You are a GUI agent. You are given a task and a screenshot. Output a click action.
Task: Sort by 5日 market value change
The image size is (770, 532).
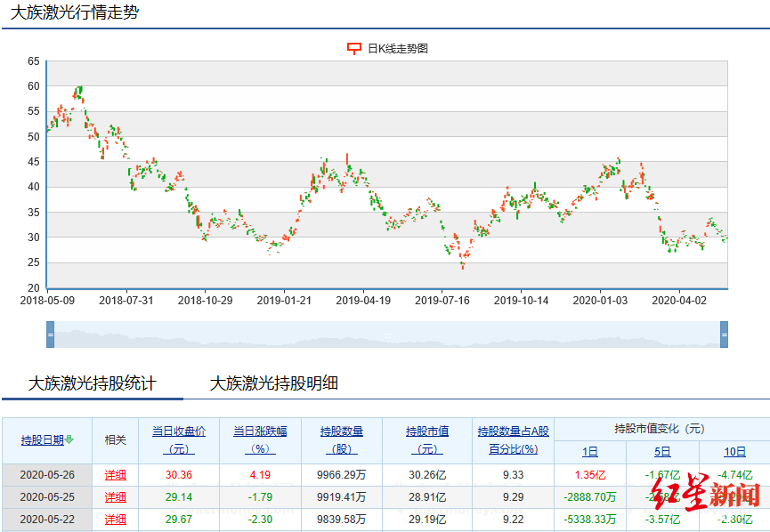point(662,452)
